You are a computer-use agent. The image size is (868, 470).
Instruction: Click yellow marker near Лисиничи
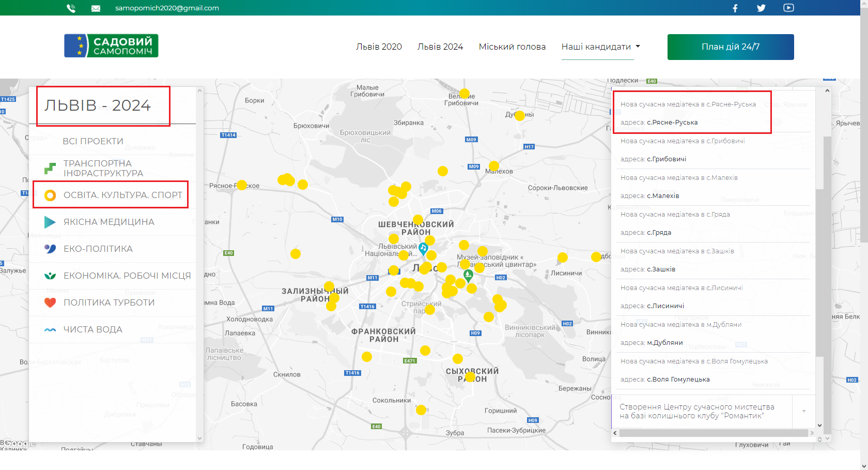click(x=563, y=257)
